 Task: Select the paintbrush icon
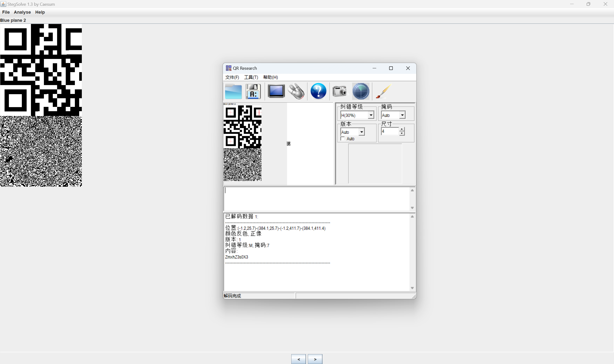click(384, 91)
